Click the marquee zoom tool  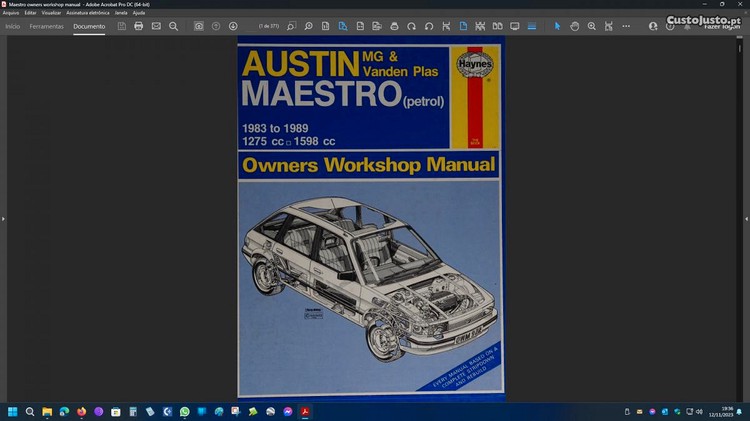[x=291, y=26]
